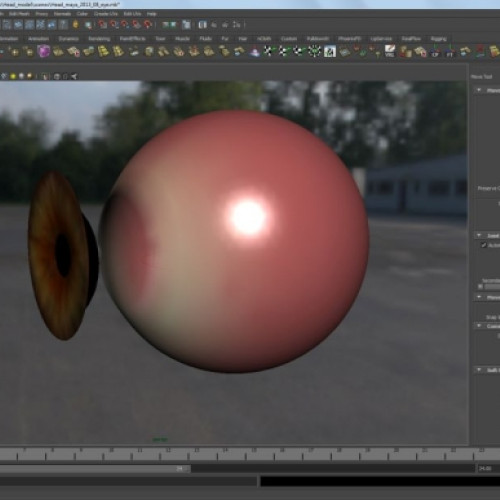Switch to the Muscle shelf tab

point(182,39)
